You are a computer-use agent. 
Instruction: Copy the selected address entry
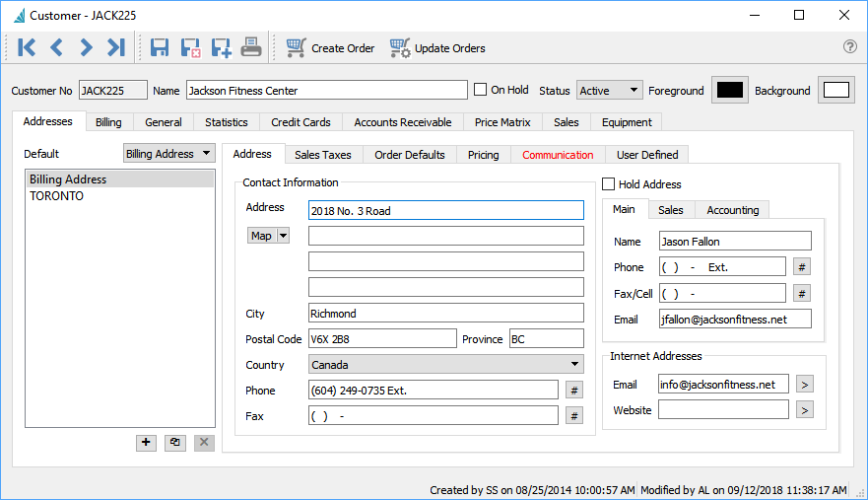[x=175, y=443]
